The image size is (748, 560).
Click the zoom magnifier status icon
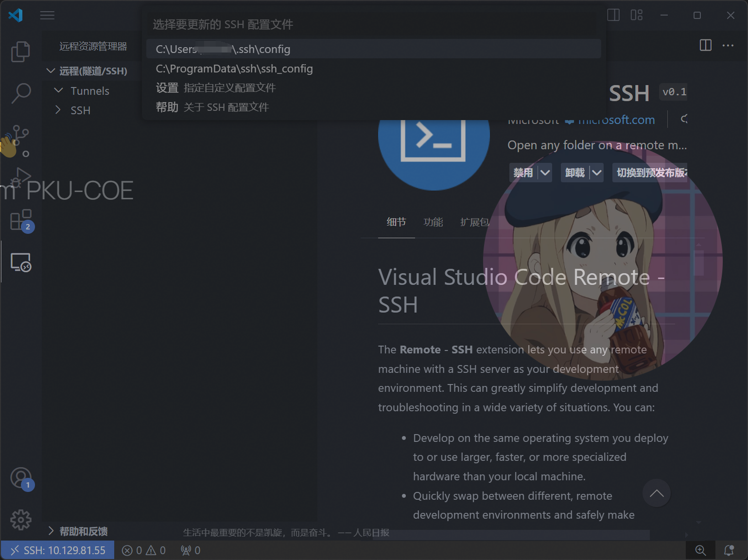pyautogui.click(x=700, y=550)
